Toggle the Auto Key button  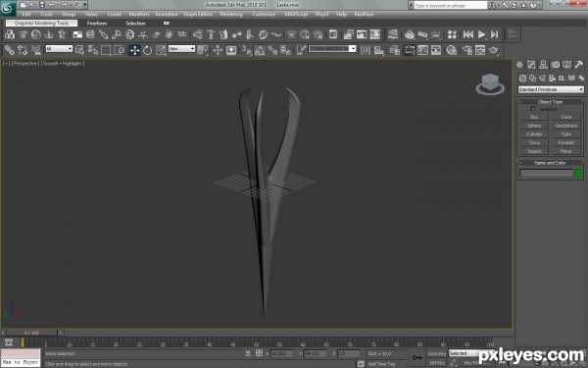tap(436, 353)
